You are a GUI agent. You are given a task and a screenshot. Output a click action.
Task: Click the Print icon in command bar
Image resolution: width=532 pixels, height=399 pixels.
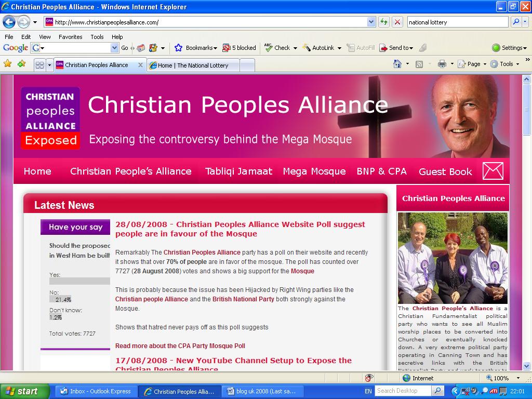point(442,64)
